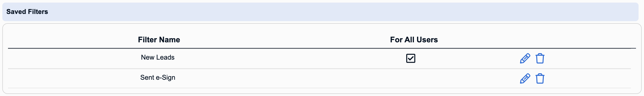Click the blank area of the Saved Filters bar

(x=336, y=12)
